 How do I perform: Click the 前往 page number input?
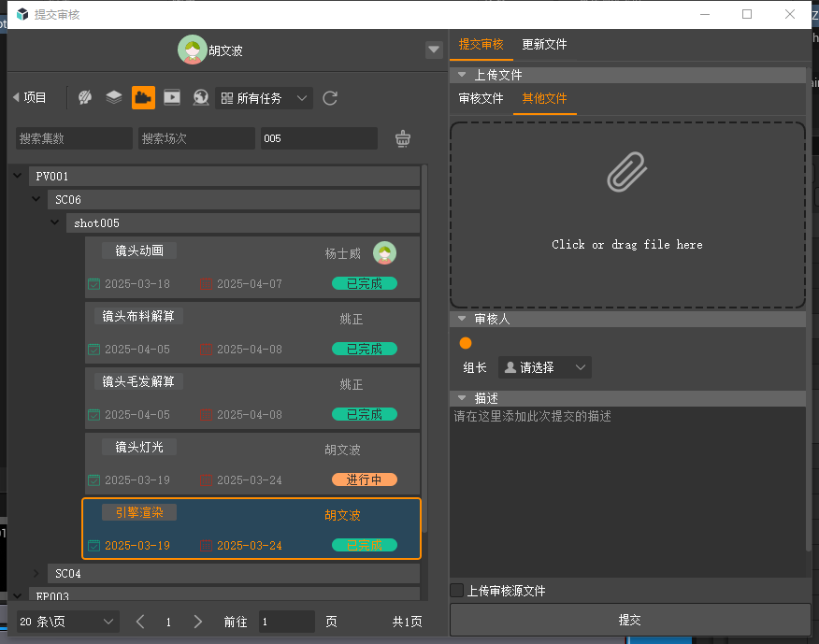click(287, 622)
